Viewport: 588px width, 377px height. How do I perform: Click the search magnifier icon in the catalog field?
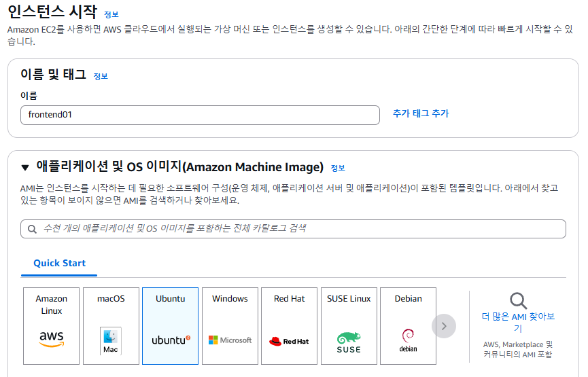coord(32,229)
